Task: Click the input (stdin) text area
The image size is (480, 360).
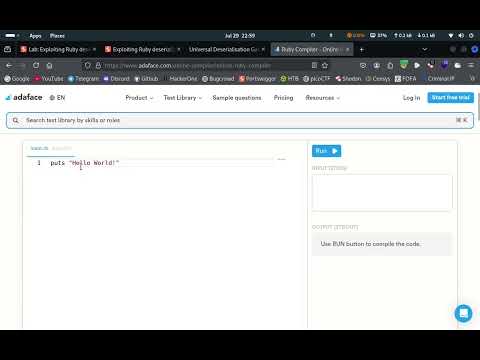Action: pyautogui.click(x=382, y=192)
